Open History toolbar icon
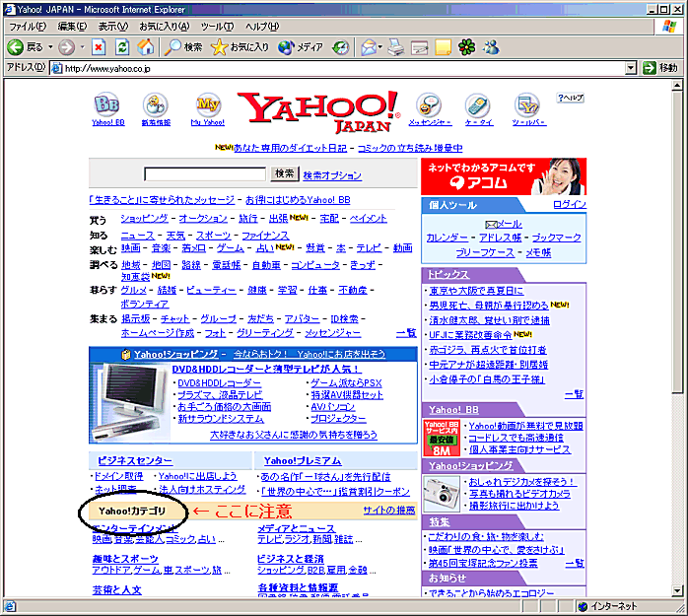Image resolution: width=688 pixels, height=616 pixels. tap(340, 47)
